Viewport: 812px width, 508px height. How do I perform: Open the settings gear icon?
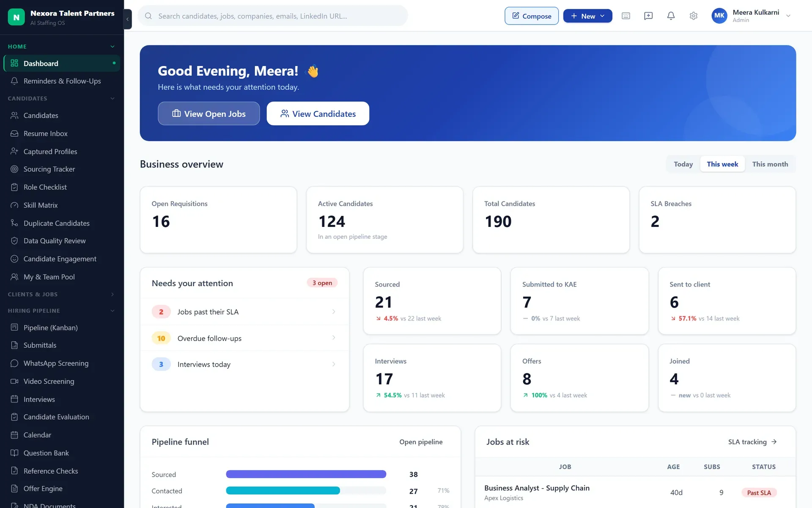(x=693, y=16)
